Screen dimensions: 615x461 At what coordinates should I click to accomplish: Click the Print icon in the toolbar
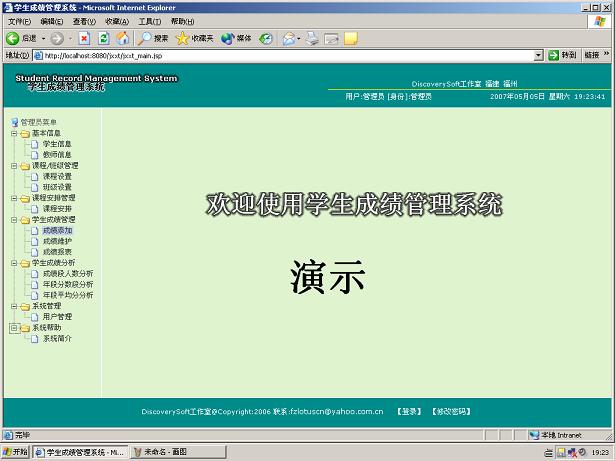(x=312, y=38)
